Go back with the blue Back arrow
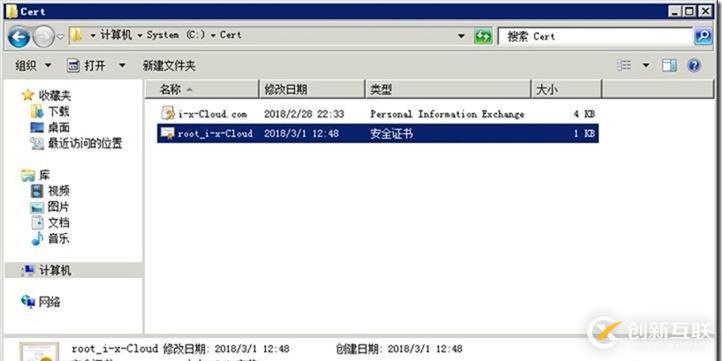The height and width of the screenshot is (361, 722). [19, 37]
